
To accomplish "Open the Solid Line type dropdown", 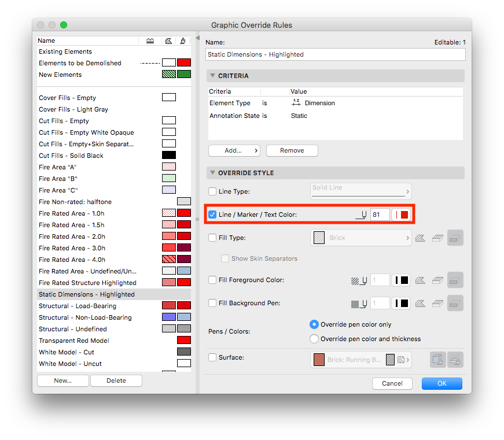I will point(360,191).
